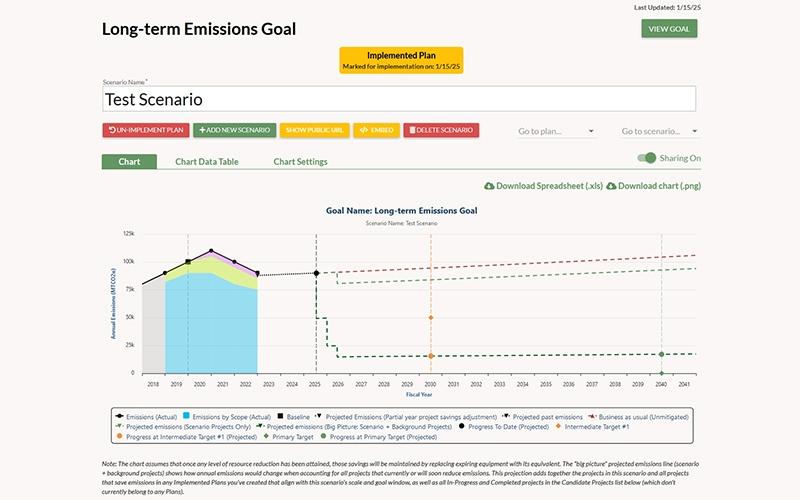Open the Chart Settings tab

point(300,161)
